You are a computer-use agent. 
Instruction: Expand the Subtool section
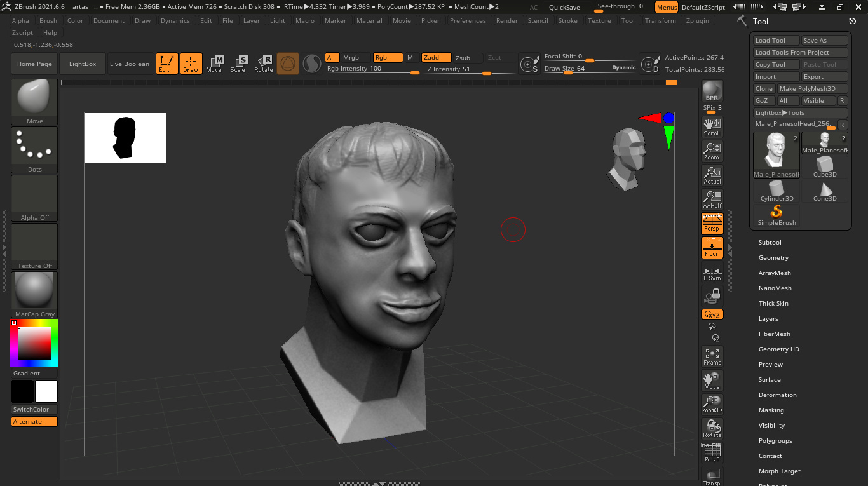click(770, 243)
